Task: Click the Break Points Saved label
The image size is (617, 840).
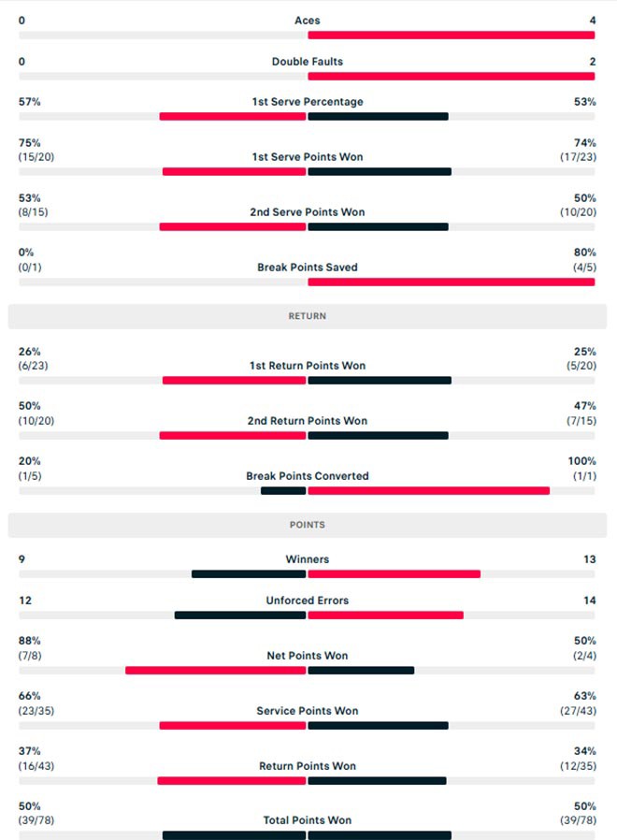Action: 308,268
